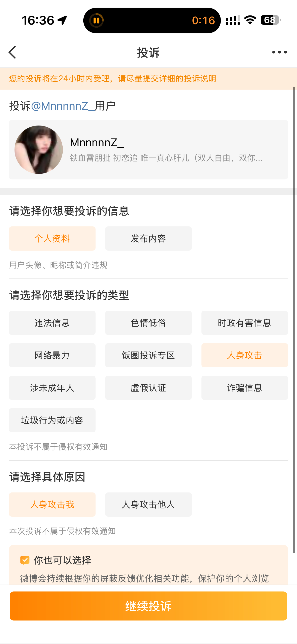
Task: Select 发布内容 as complaint info
Action: click(x=148, y=238)
